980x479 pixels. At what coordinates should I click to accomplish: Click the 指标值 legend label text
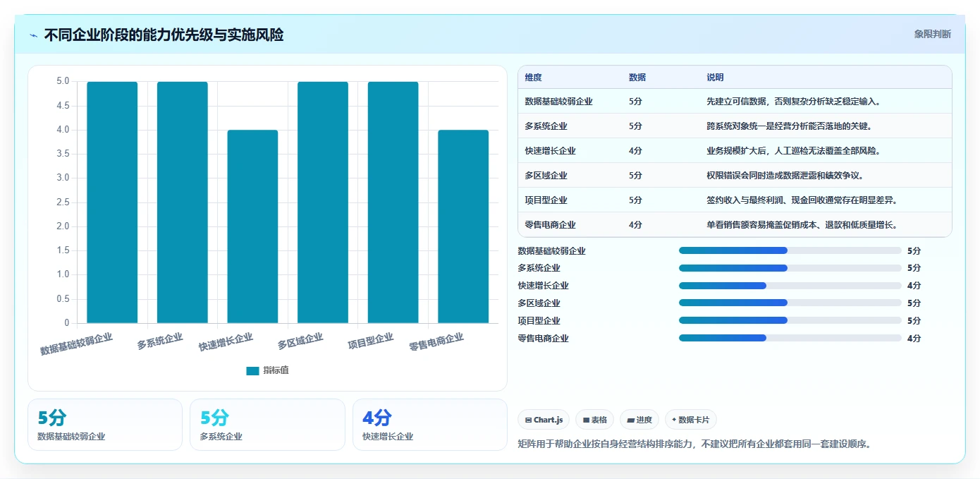pos(276,370)
